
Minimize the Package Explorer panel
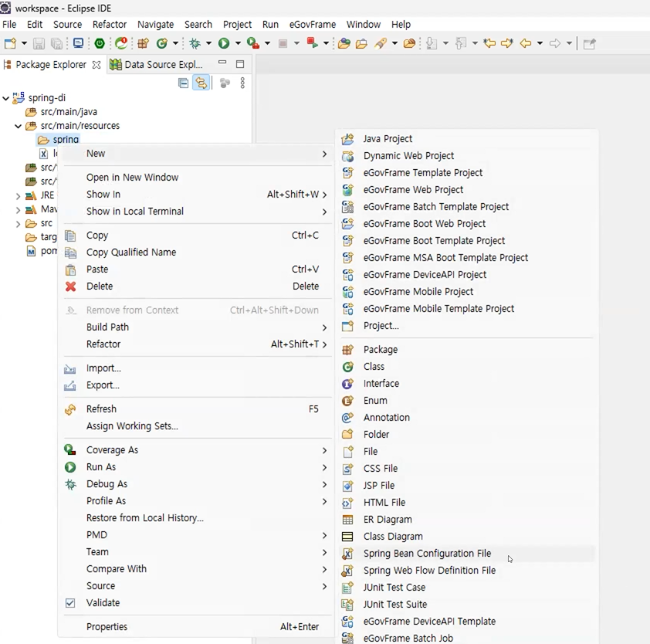pos(222,63)
